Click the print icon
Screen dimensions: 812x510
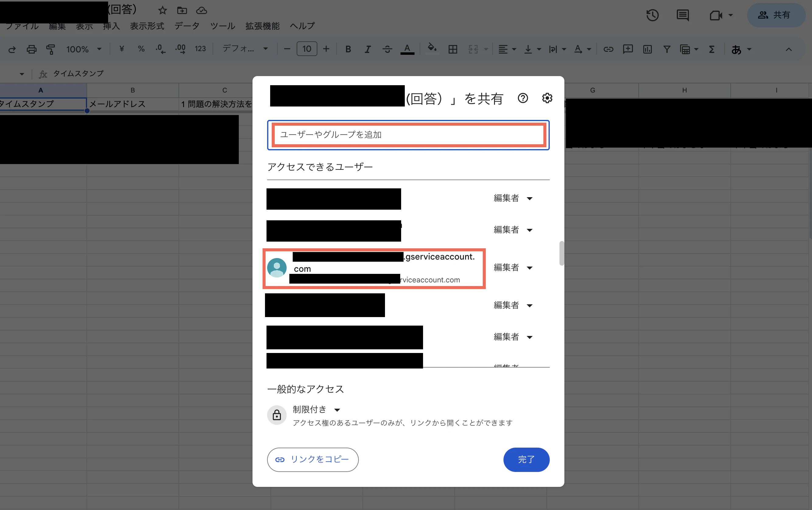pos(31,50)
